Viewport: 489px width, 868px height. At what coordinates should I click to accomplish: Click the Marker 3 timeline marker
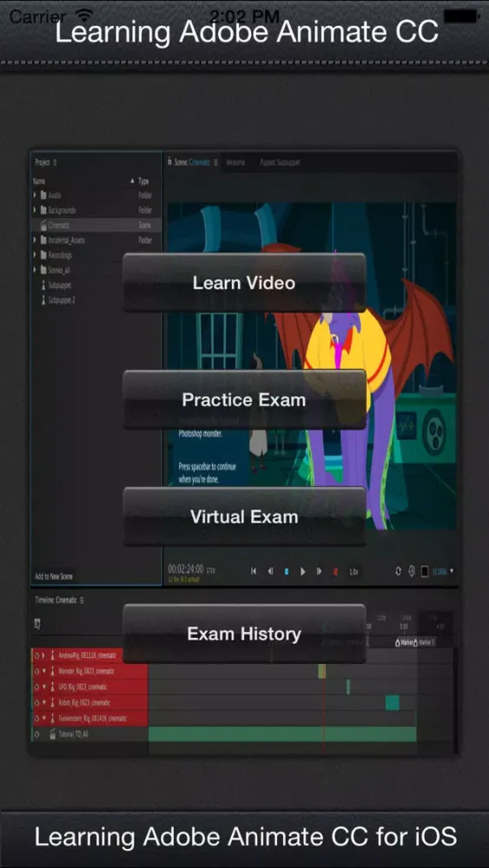426,642
